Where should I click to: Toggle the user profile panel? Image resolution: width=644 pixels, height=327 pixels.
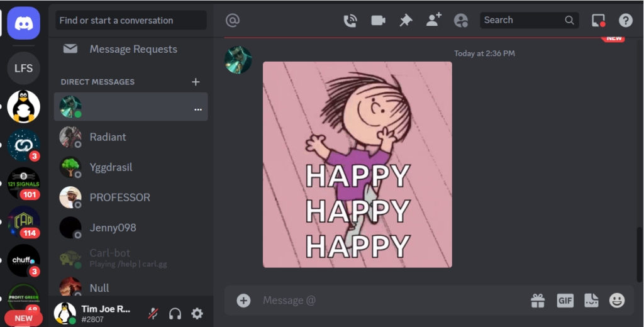pos(461,20)
